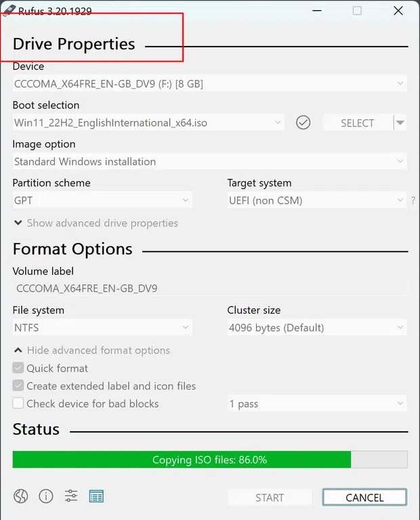Enable Check device for bad blocks
Viewport: 420px width, 520px height.
coord(18,404)
